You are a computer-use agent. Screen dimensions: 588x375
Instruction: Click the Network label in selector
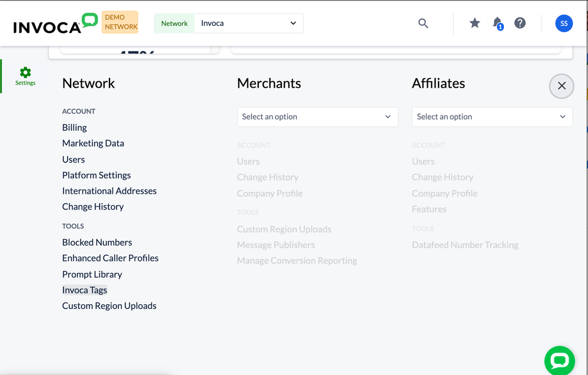(x=174, y=23)
